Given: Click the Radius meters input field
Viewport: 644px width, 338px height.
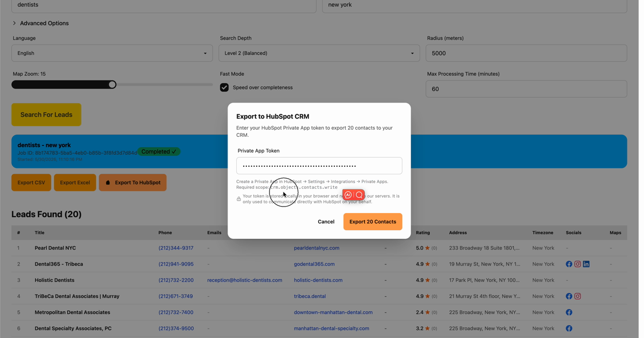Looking at the screenshot, I should 526,53.
